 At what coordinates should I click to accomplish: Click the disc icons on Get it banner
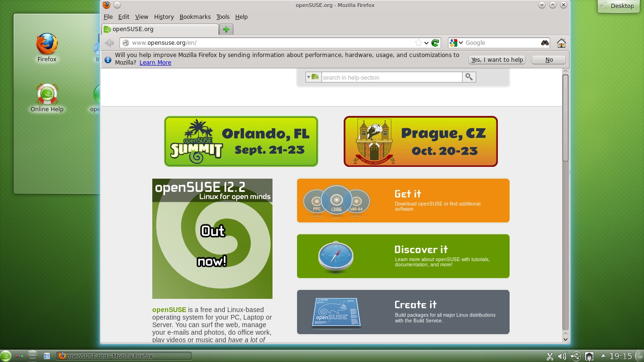pyautogui.click(x=336, y=201)
